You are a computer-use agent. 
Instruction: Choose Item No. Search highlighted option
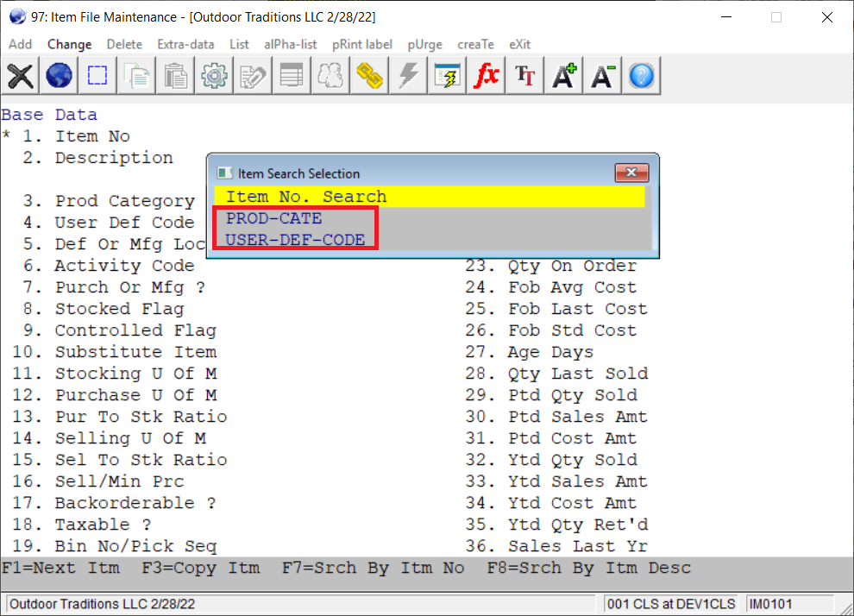(x=306, y=197)
